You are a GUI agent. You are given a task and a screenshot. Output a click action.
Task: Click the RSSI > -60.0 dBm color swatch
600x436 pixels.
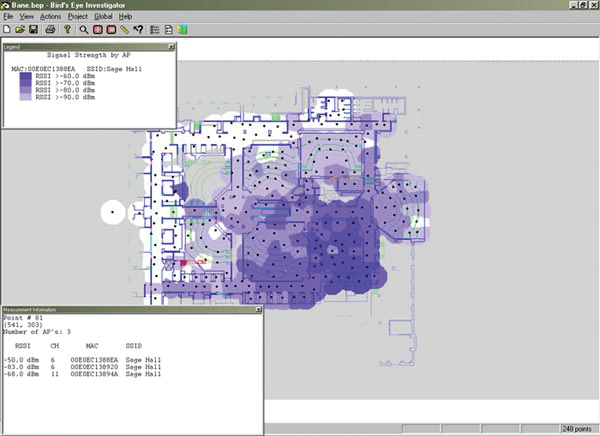(x=25, y=74)
